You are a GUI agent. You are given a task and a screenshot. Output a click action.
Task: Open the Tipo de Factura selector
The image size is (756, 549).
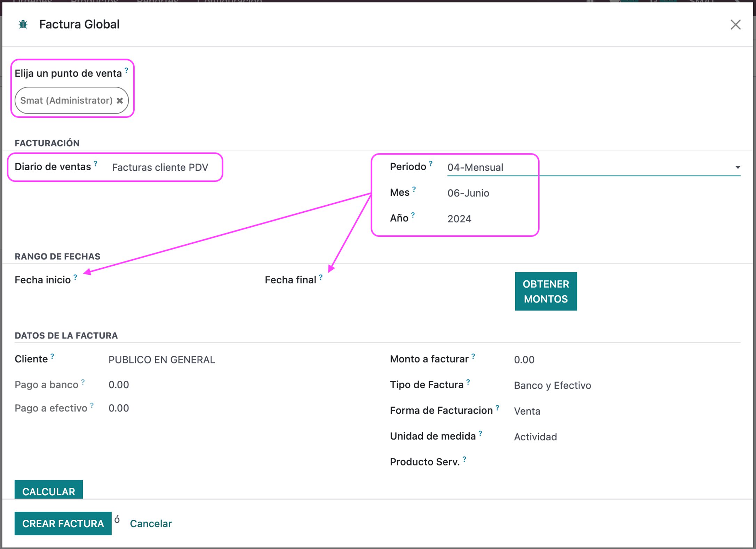pyautogui.click(x=552, y=385)
